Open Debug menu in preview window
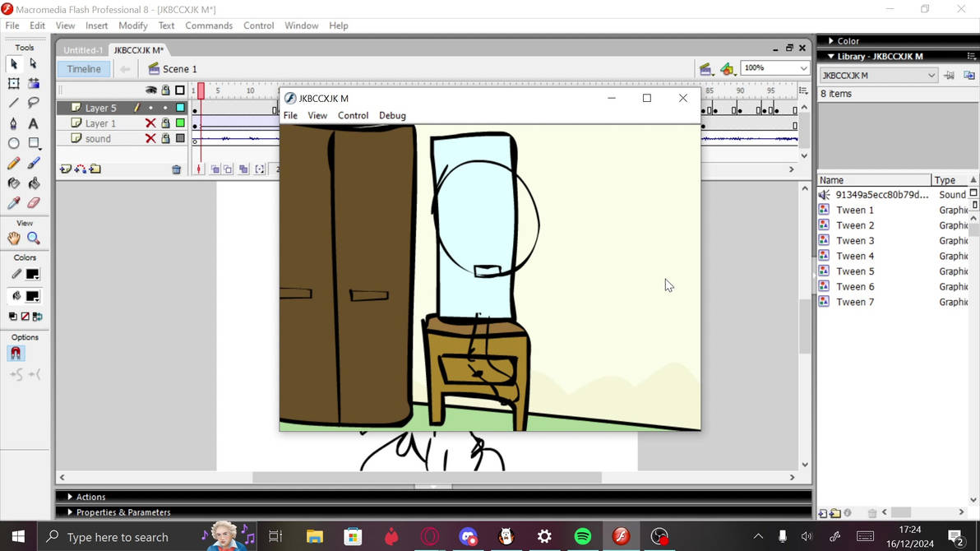Viewport: 980px width, 551px height. point(392,116)
